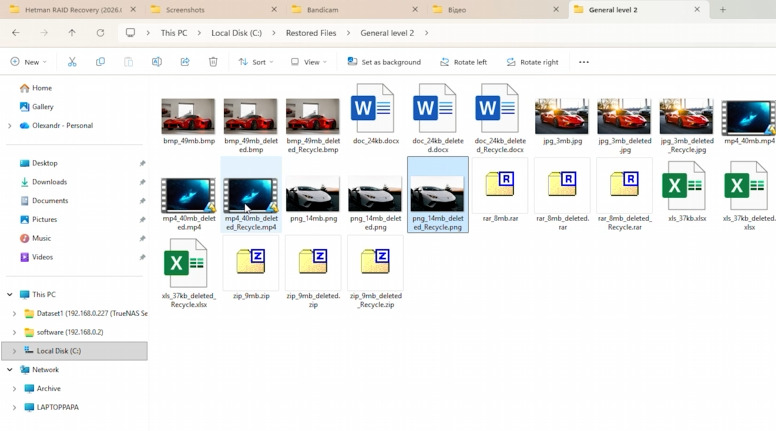Select zip_9mb_deleted_Recycle.zip archive
The width and height of the screenshot is (776, 431).
[376, 272]
